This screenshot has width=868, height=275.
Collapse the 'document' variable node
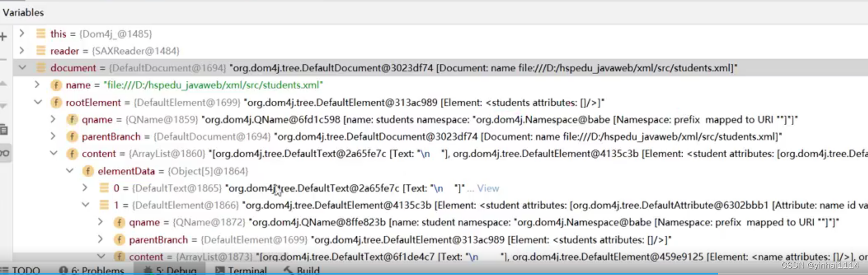[22, 68]
